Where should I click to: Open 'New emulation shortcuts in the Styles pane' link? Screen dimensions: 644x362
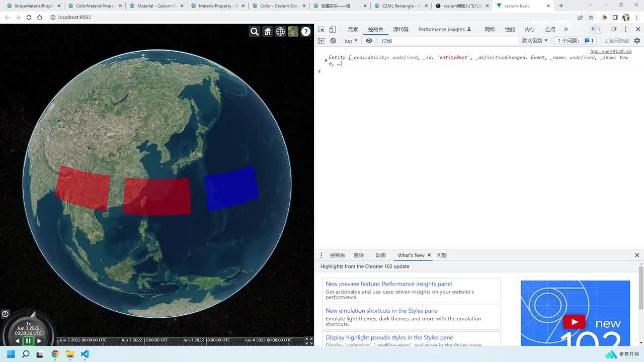[x=381, y=311]
